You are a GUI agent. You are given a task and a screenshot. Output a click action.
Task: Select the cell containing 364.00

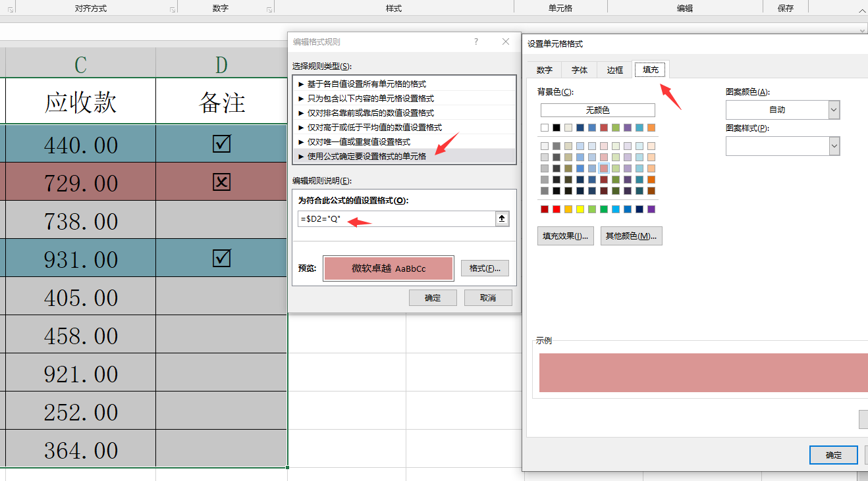tap(81, 449)
